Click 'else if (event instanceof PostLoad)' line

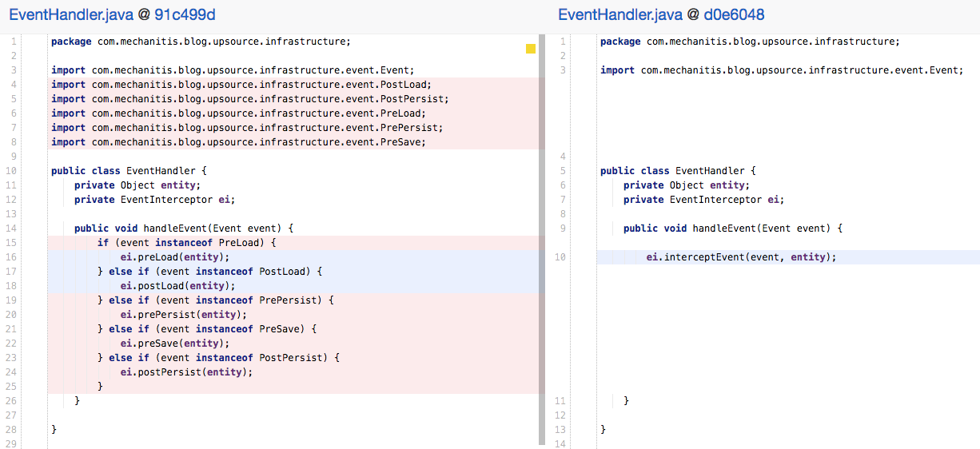point(209,272)
